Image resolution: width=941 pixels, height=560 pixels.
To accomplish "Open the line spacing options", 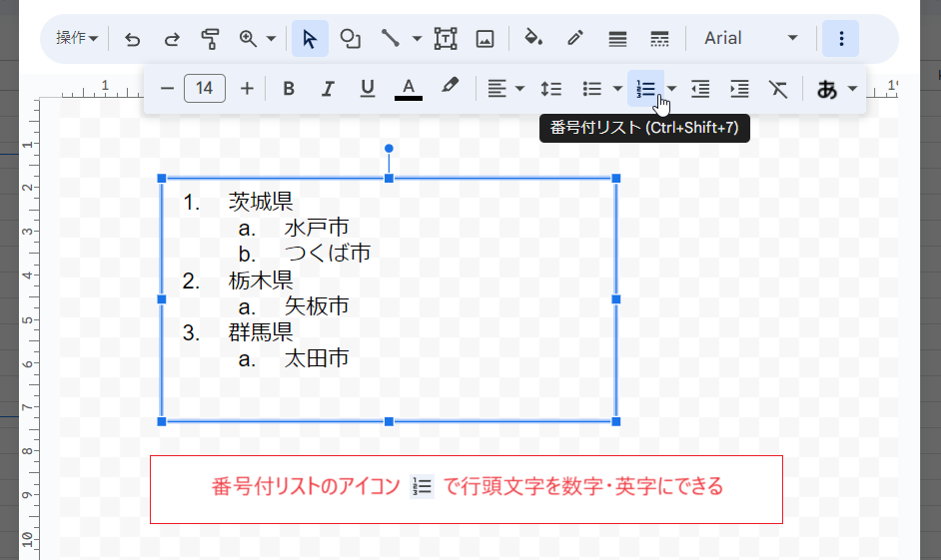I will pyautogui.click(x=551, y=89).
